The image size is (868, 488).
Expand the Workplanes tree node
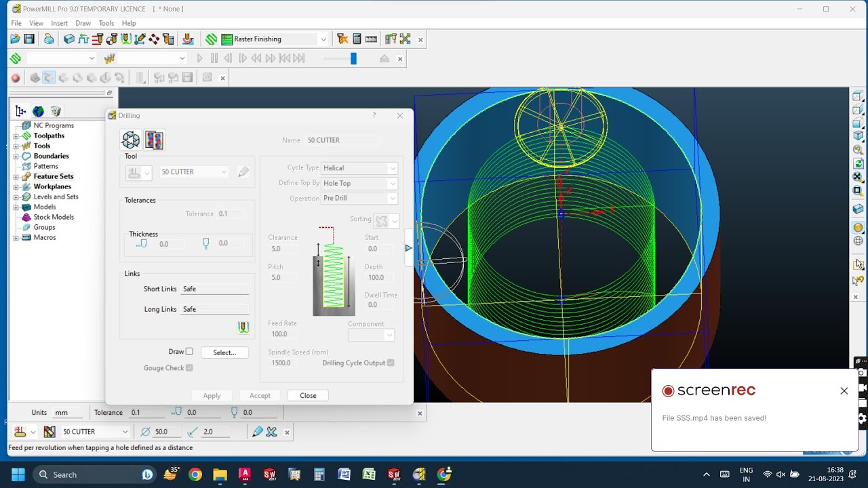16,186
